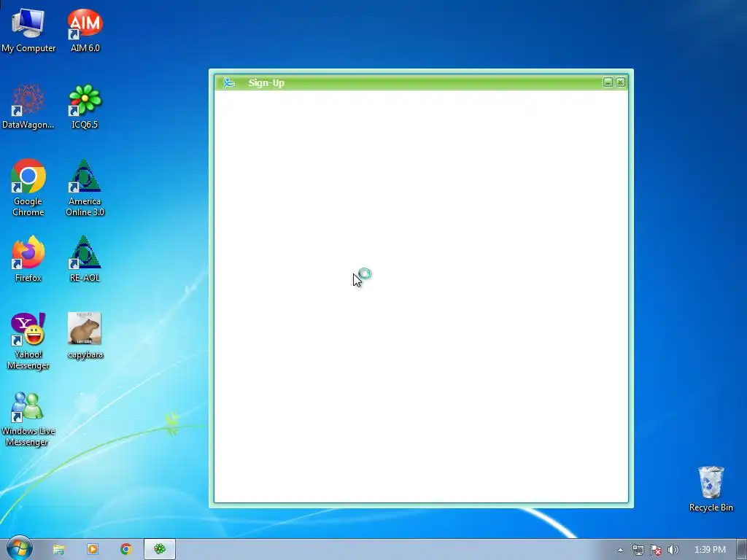Click the network status tray icon

pyautogui.click(x=638, y=550)
